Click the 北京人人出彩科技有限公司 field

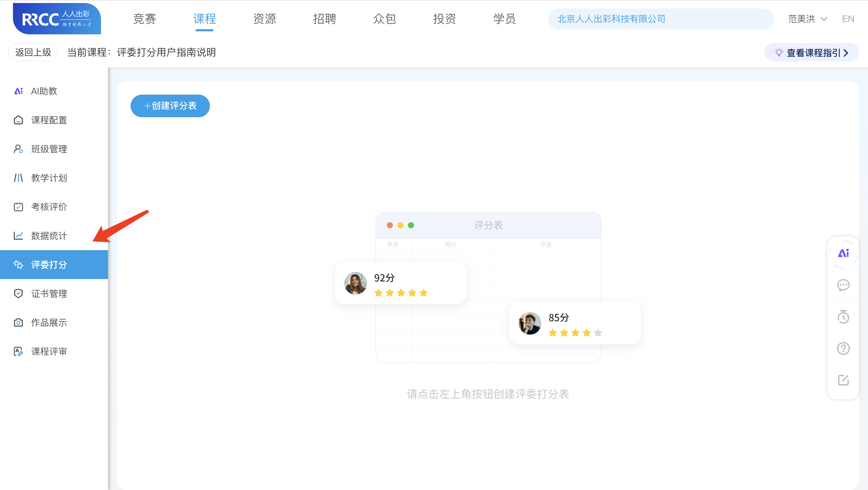tap(661, 19)
